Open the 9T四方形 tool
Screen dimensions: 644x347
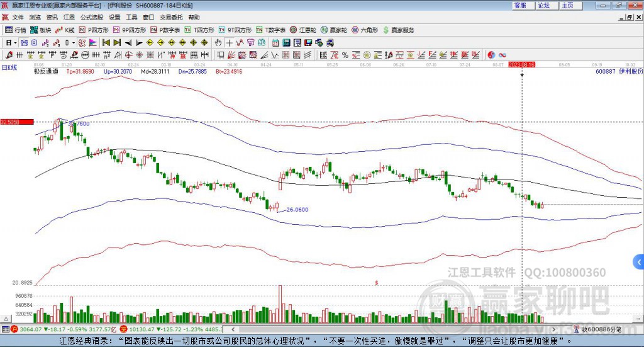click(x=235, y=30)
